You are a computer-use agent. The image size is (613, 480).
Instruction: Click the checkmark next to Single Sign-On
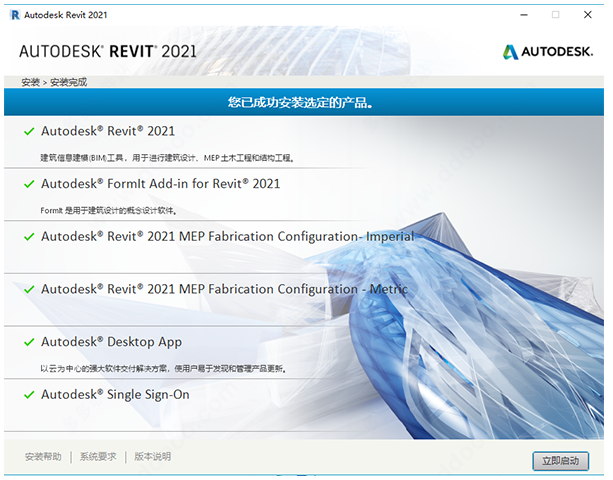29,395
